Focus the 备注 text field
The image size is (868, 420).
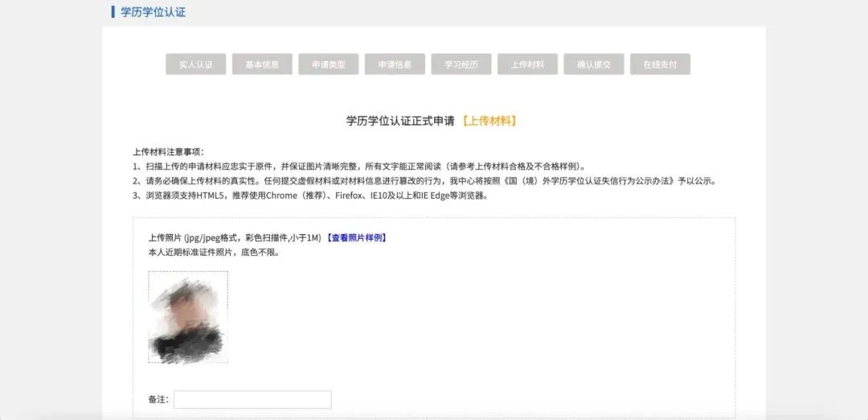[x=252, y=400]
